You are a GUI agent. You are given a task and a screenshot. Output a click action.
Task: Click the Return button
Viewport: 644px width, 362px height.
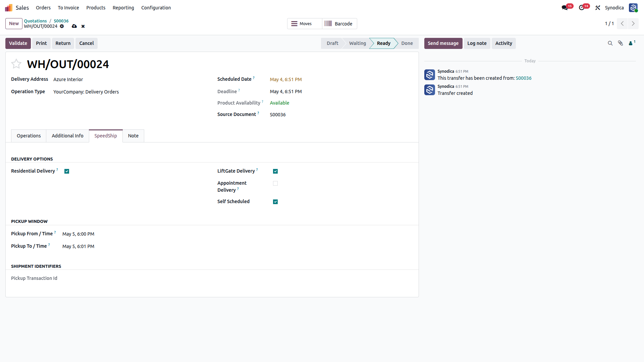tap(63, 43)
